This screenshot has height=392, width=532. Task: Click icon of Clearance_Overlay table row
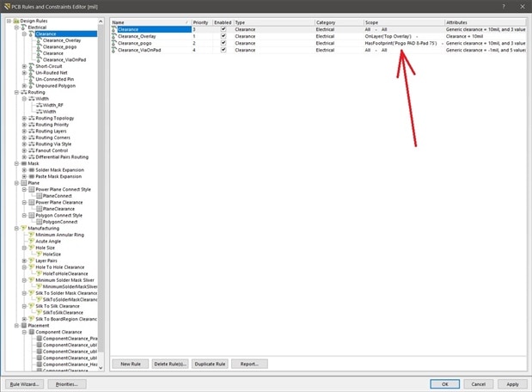(114, 36)
